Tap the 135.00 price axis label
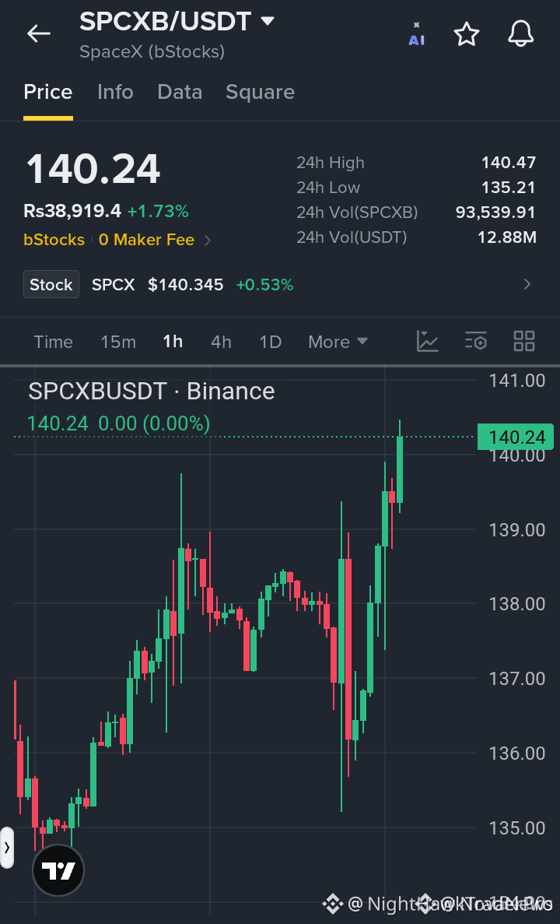The width and height of the screenshot is (560, 924). click(517, 828)
